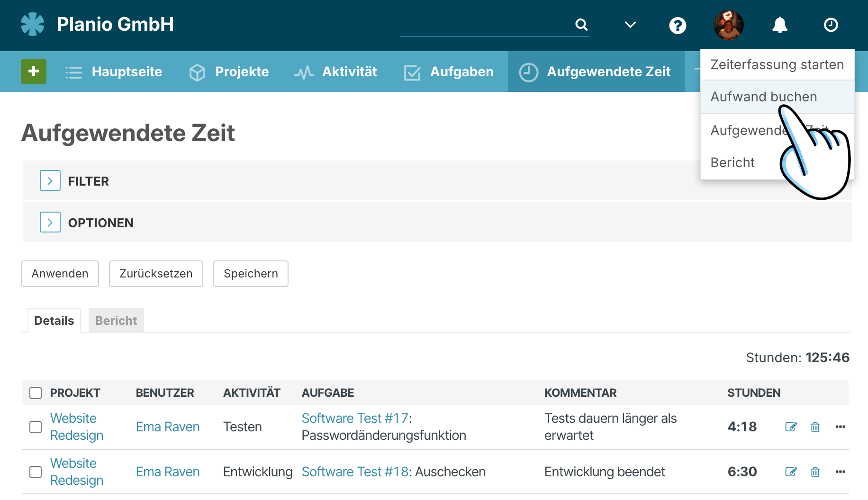Viewport: 868px width, 500px height.
Task: Click the edit icon for 6:30 entry
Action: tap(791, 472)
